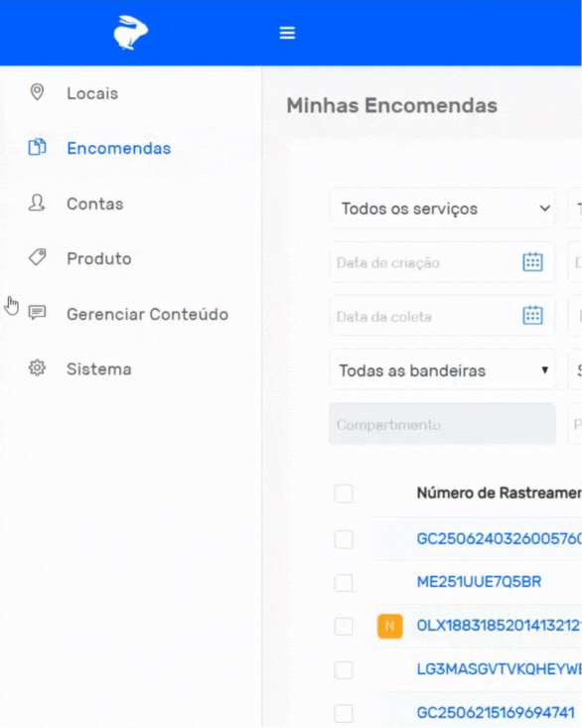Open Sistema in the sidebar
582x728 pixels.
tap(99, 369)
